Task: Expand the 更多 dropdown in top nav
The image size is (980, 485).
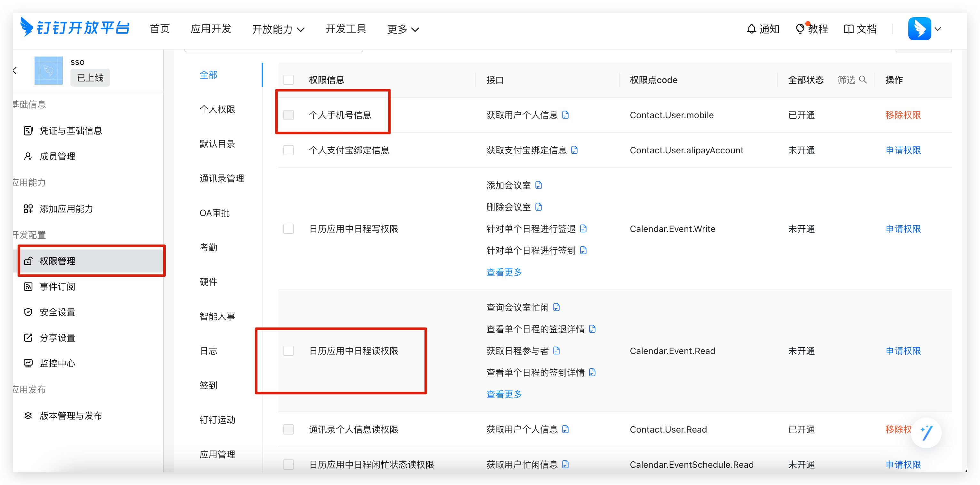Action: point(402,29)
